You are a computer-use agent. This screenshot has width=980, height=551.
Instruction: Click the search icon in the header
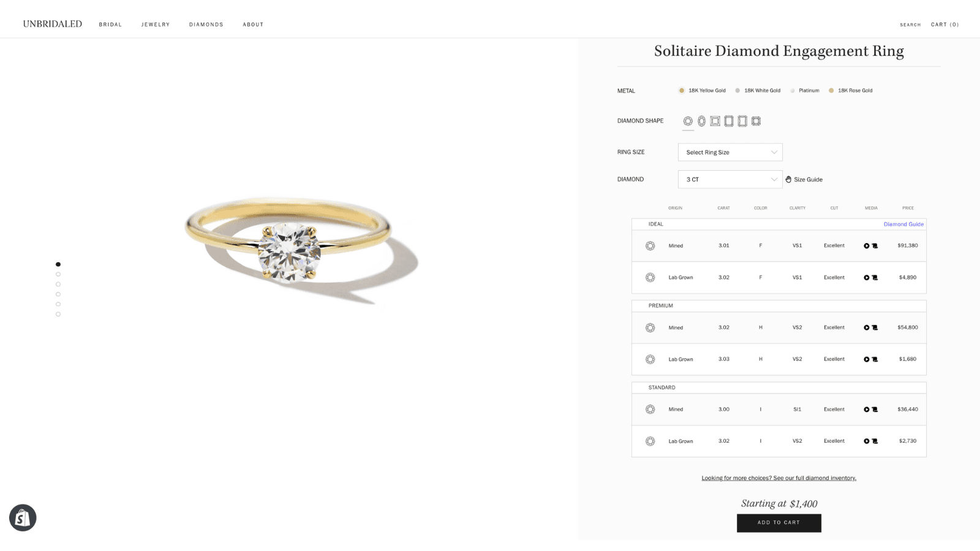[910, 25]
